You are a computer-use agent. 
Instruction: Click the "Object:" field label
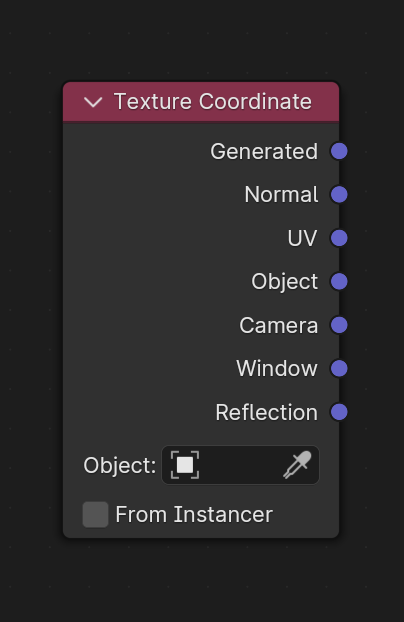[x=119, y=465]
